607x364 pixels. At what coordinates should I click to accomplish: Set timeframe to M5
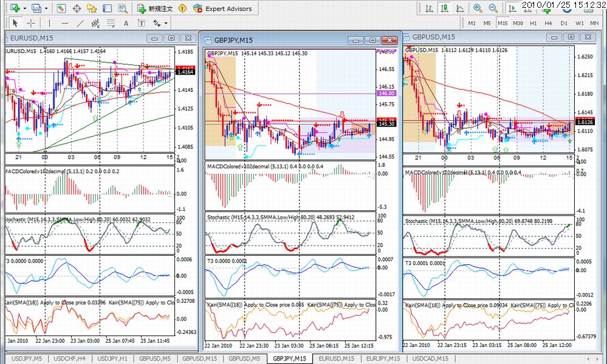pos(487,23)
